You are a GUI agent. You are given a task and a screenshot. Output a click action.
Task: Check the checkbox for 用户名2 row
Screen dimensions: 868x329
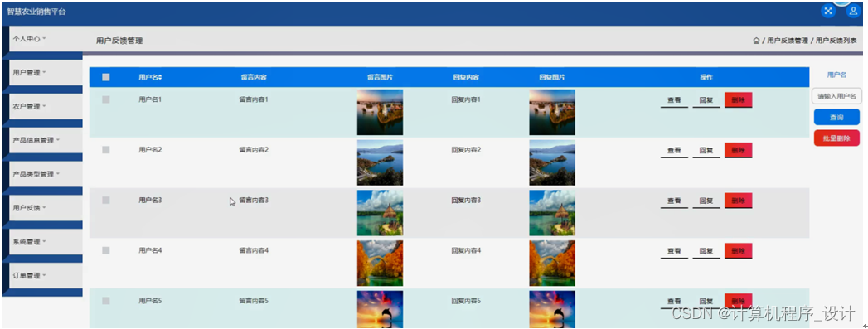pos(106,150)
